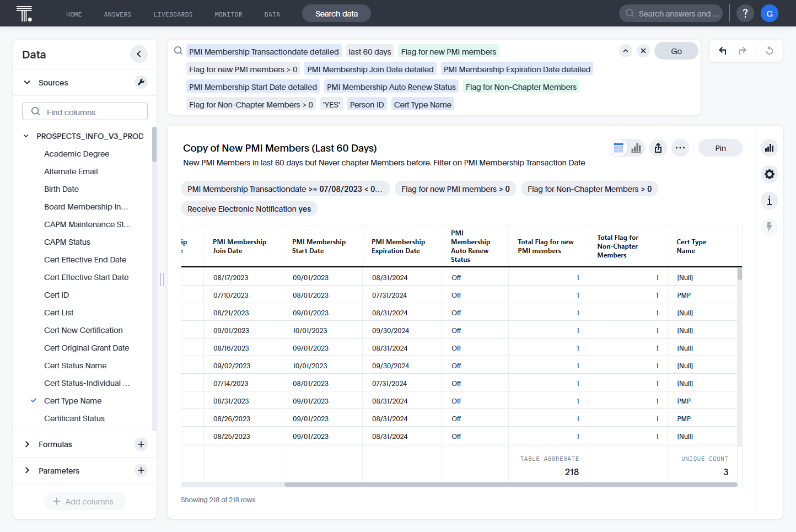796x532 pixels.
Task: Collapse the Data panel with arrow button
Action: coord(139,54)
